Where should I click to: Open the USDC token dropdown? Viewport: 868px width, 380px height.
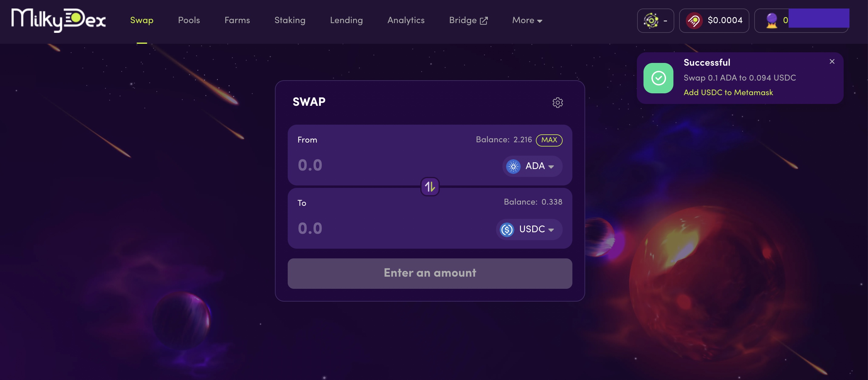(x=529, y=230)
